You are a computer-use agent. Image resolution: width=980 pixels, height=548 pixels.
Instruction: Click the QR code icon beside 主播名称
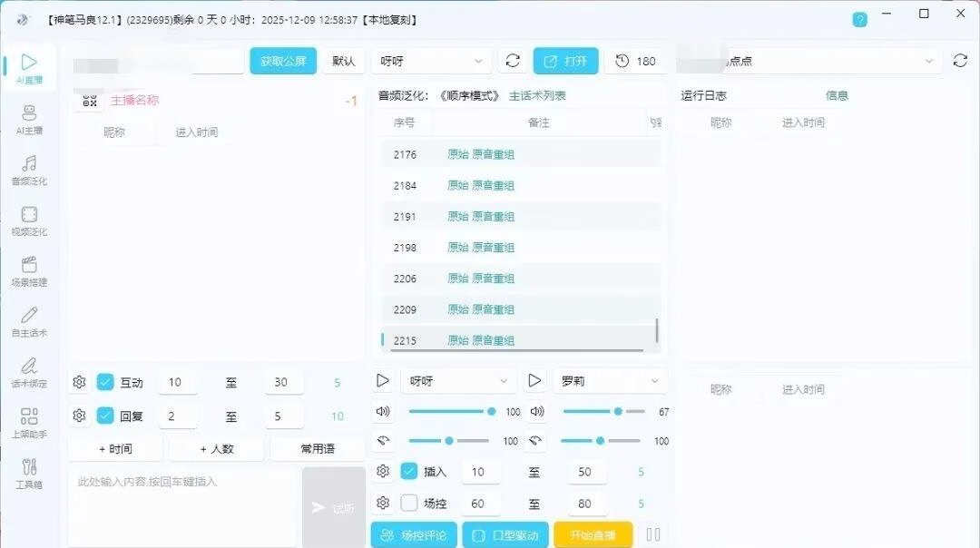click(x=90, y=101)
